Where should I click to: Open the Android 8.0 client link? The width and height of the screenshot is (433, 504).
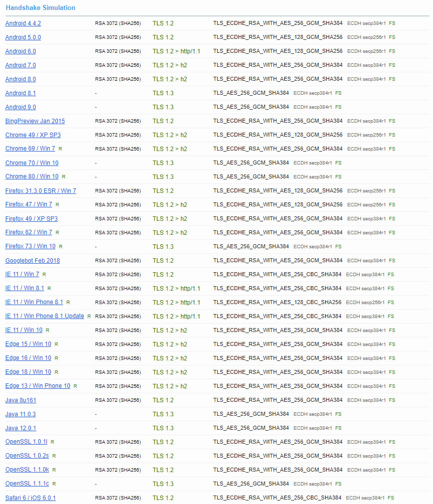pos(20,79)
